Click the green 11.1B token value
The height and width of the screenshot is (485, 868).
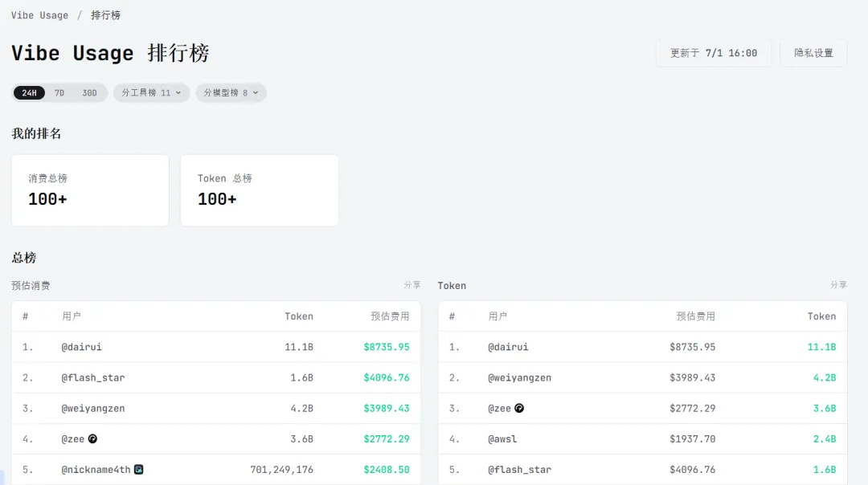(821, 348)
